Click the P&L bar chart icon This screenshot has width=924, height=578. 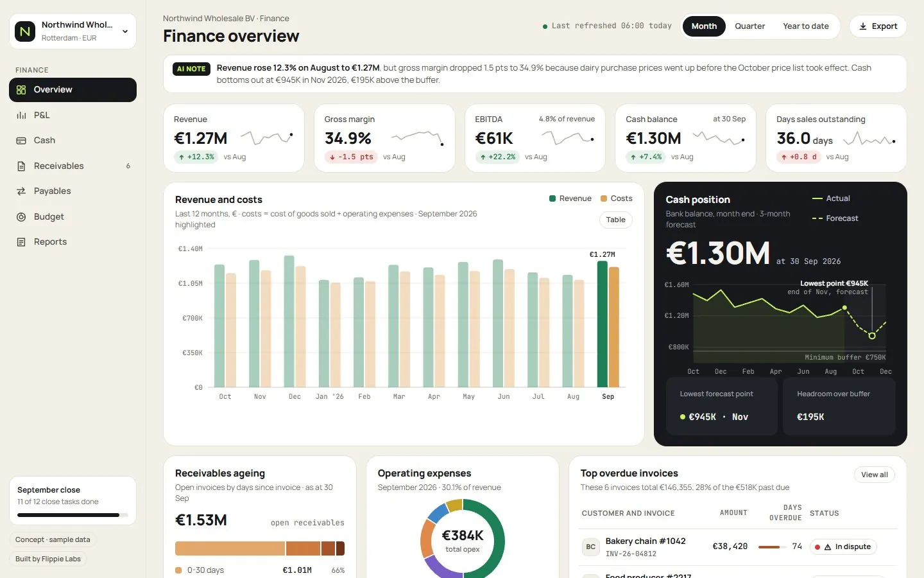tap(21, 116)
